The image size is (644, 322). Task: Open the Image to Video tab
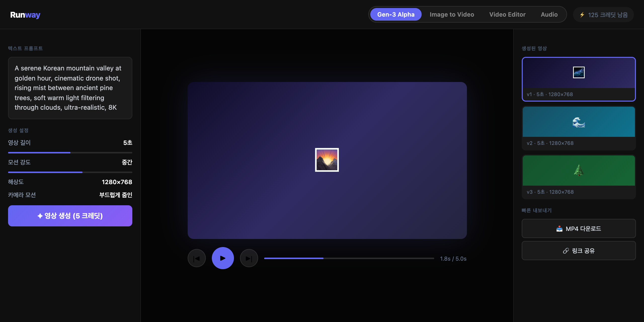coord(452,15)
